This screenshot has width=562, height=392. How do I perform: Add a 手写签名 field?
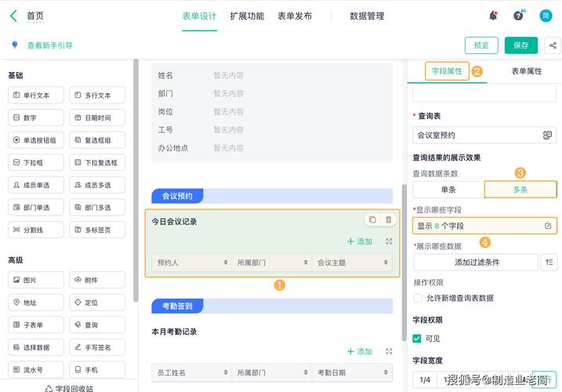click(97, 347)
